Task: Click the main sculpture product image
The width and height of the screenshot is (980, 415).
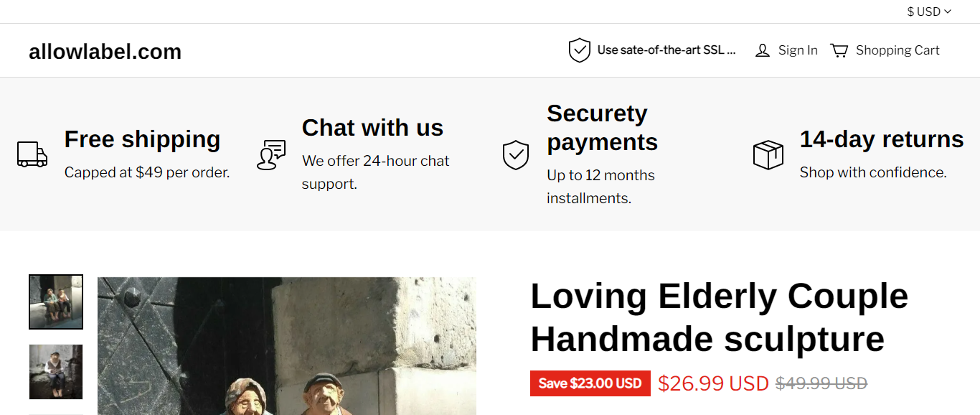Action: point(287,346)
